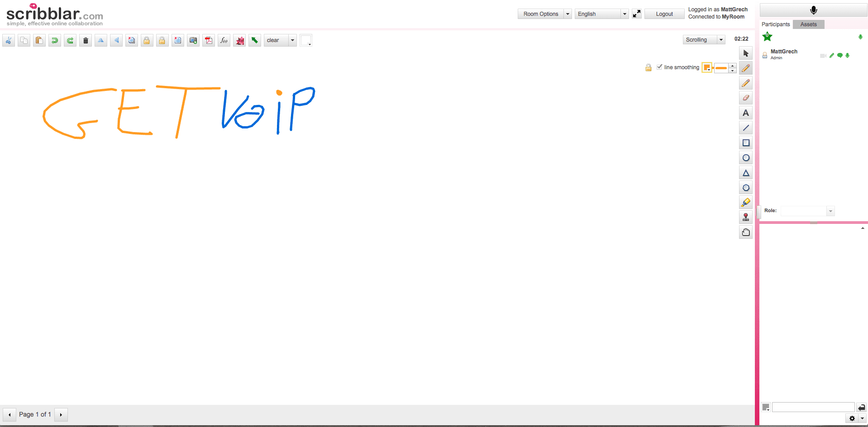This screenshot has width=868, height=427.
Task: Click the Copy icon in toolbar
Action: click(x=24, y=41)
